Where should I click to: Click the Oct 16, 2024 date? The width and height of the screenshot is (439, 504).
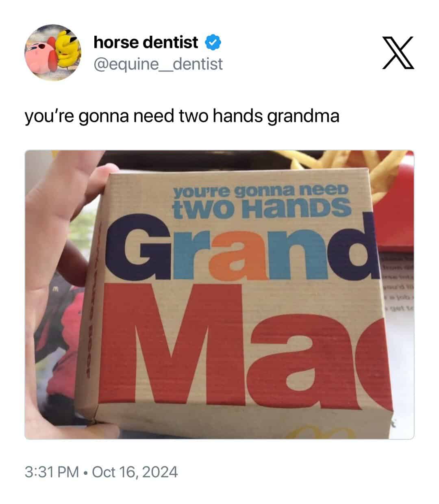[x=135, y=472]
